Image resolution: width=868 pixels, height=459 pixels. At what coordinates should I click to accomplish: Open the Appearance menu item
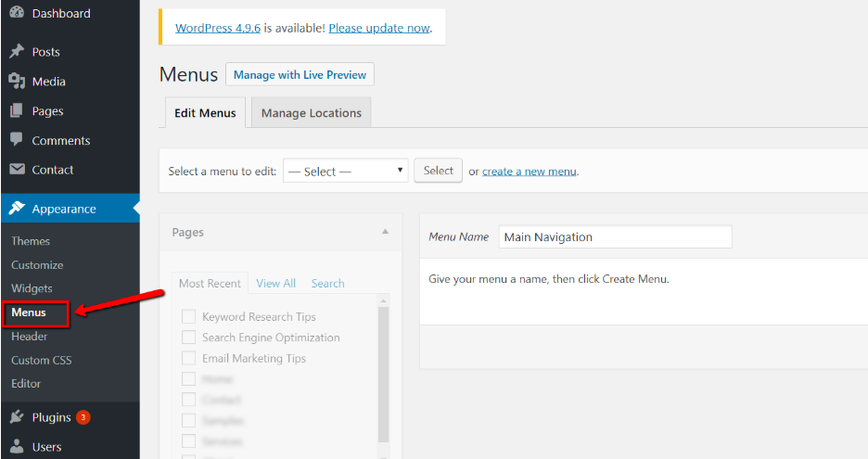point(70,209)
